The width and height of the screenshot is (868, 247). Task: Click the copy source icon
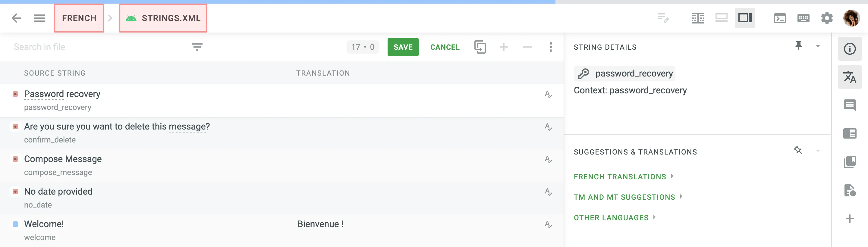pyautogui.click(x=480, y=47)
